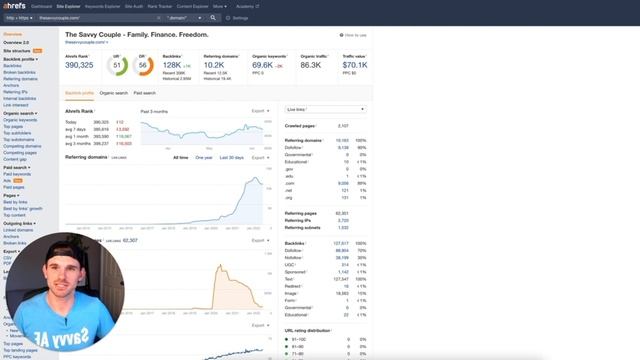The height and width of the screenshot is (360, 640).
Task: Open Organic keywords in the sidebar
Action: [x=20, y=120]
